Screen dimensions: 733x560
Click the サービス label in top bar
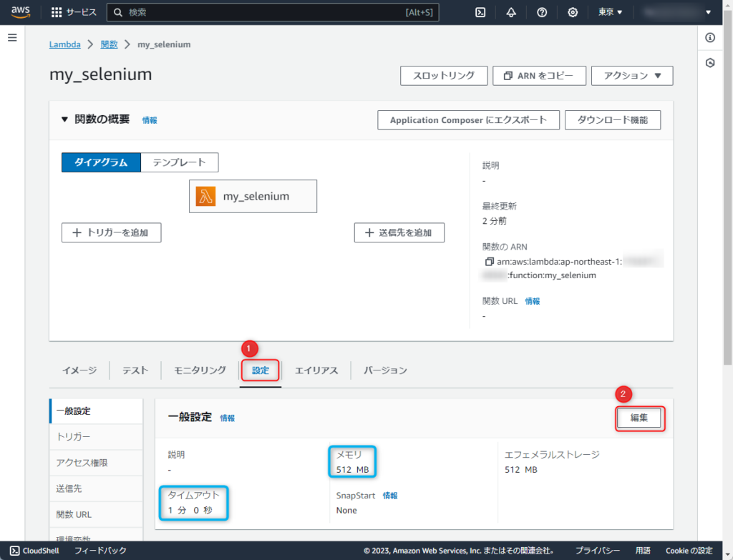[82, 12]
